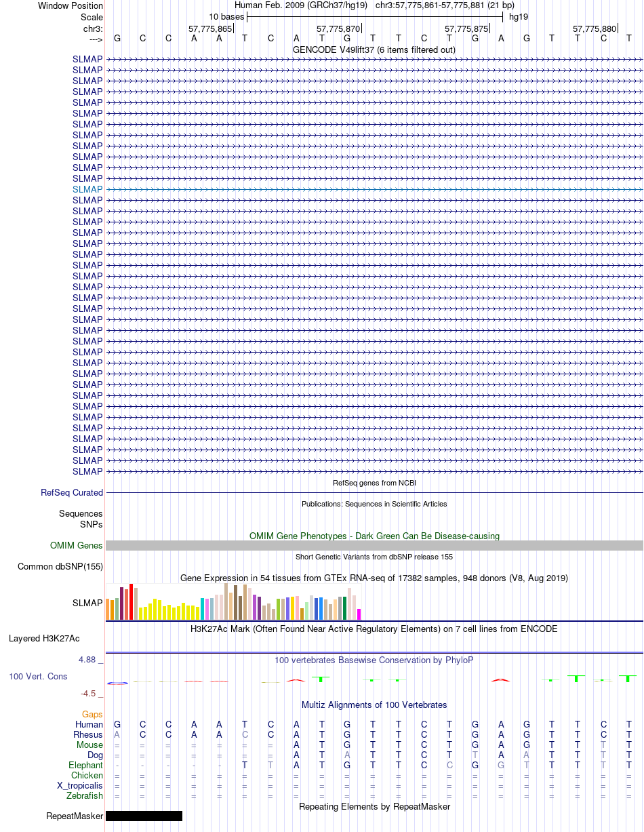Click the 10 bases scale bar text
The width and height of the screenshot is (644, 832).
click(226, 16)
